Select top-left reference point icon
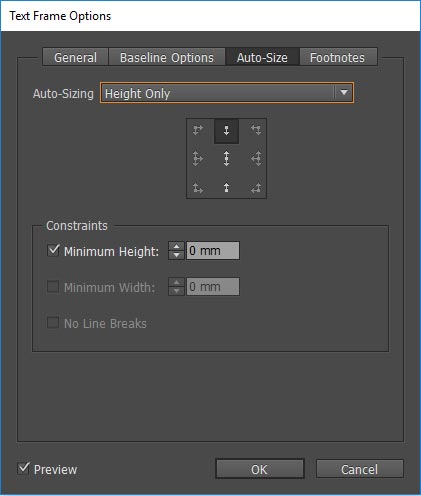Screen dimensions: 421x496 pyautogui.click(x=198, y=130)
